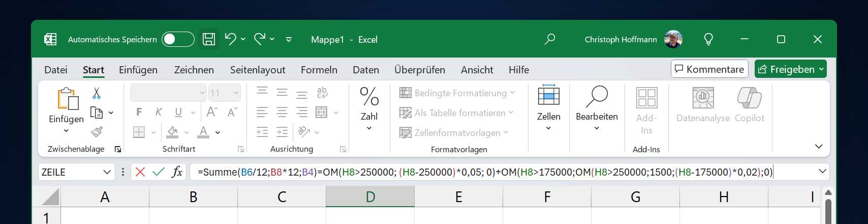Viewport: 868px width, 224px height.
Task: Expand the Einfügen paste options arrow
Action: point(66,131)
